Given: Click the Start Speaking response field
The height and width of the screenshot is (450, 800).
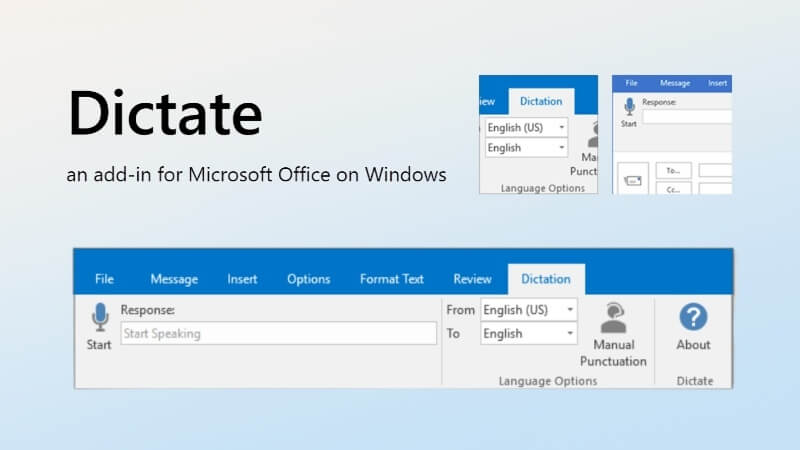Looking at the screenshot, I should click(x=279, y=333).
